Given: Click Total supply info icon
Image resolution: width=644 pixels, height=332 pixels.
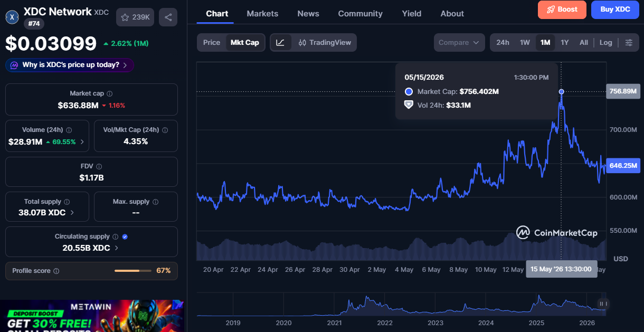Looking at the screenshot, I should point(67,202).
